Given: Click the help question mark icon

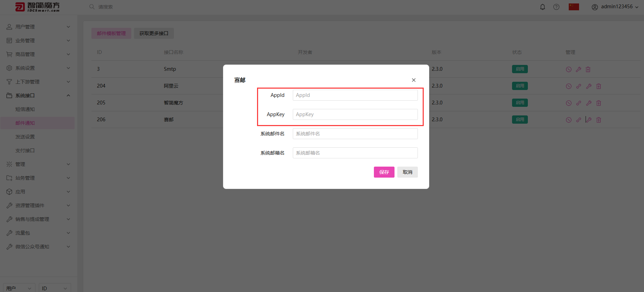Looking at the screenshot, I should tap(556, 7).
